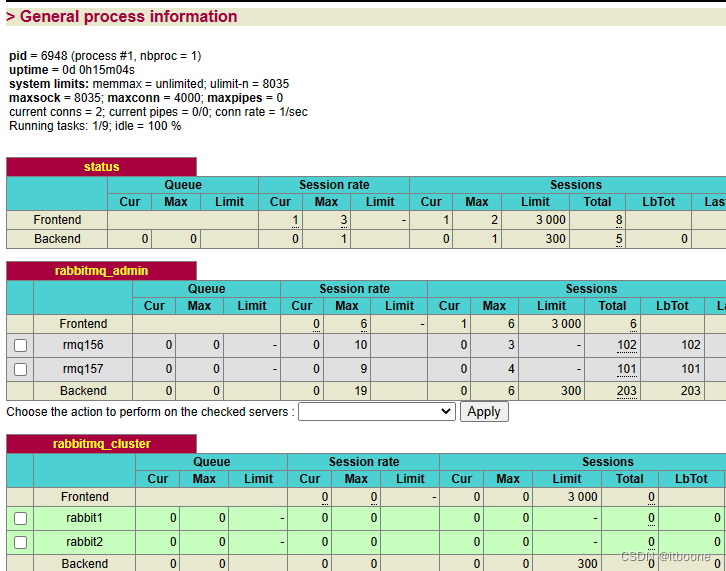
Task: Click status Backend sessions limit 300
Action: click(555, 238)
